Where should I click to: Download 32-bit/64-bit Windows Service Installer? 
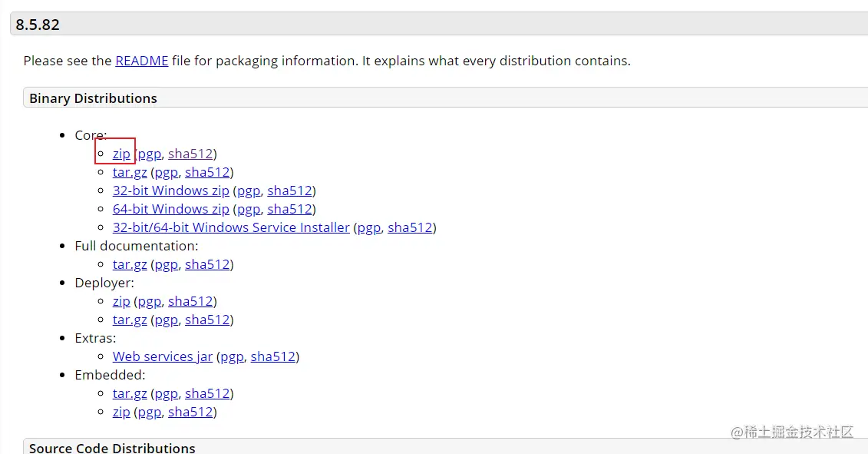(231, 227)
